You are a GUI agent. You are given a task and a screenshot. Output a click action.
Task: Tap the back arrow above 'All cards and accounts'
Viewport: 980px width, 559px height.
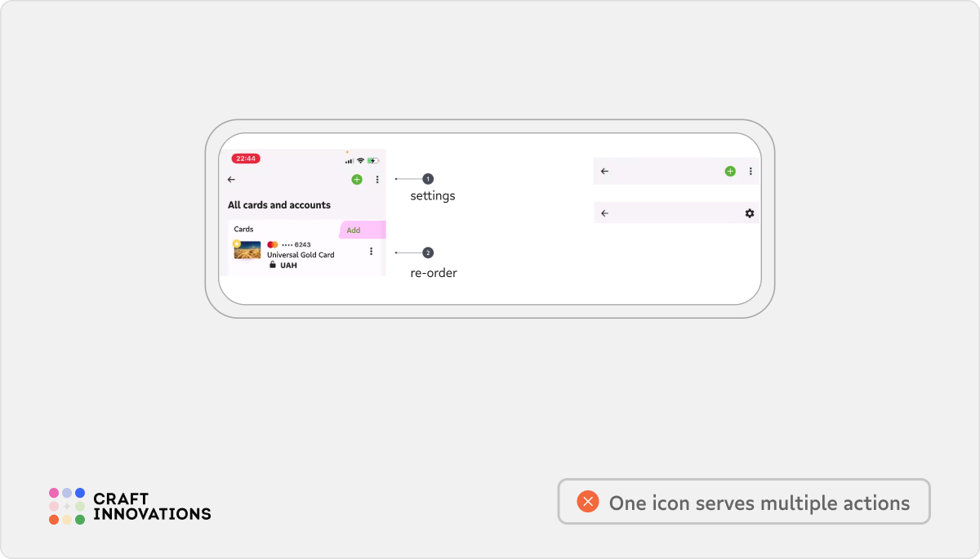point(230,179)
